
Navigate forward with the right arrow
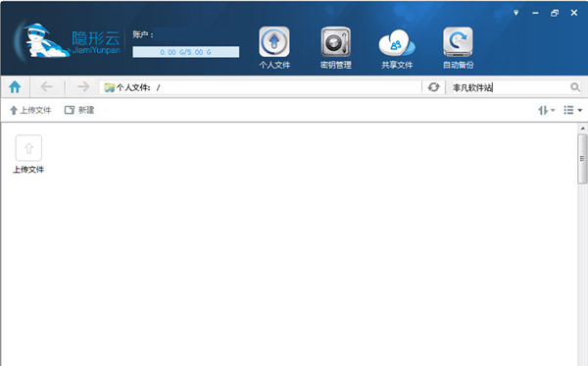click(x=83, y=87)
